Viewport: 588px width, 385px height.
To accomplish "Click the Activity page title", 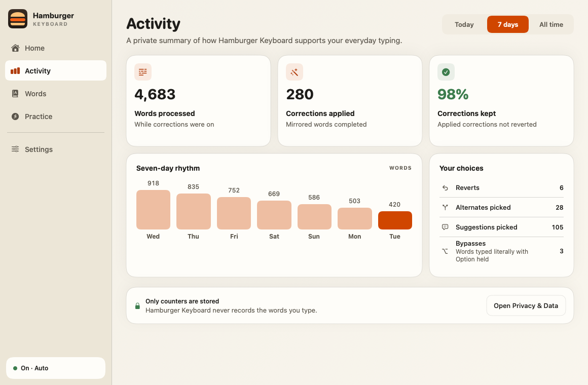I will click(154, 24).
